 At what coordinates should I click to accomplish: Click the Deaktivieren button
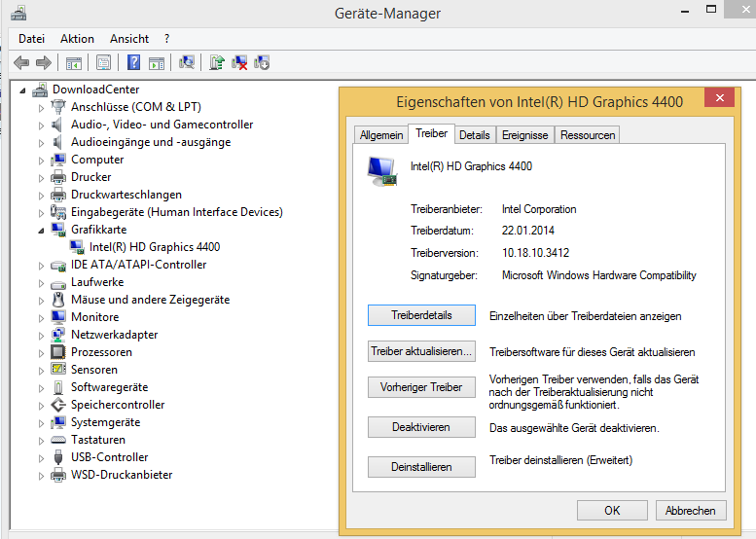click(421, 427)
